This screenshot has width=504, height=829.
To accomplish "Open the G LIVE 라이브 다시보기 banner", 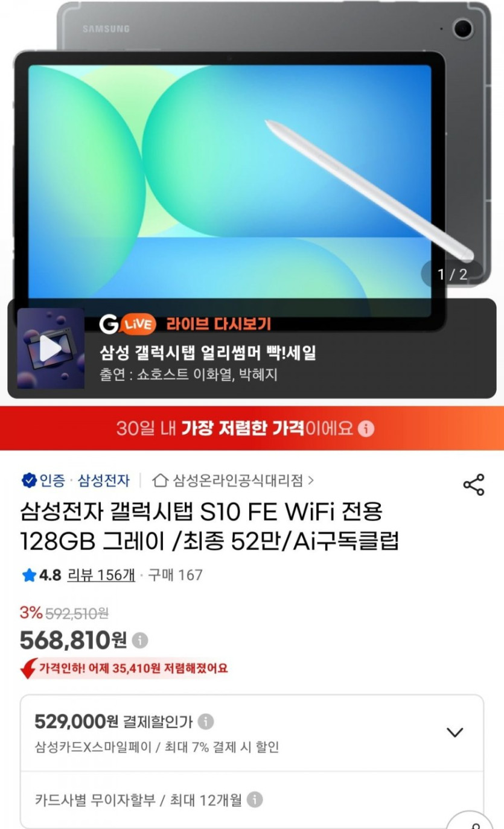I will coord(252,348).
